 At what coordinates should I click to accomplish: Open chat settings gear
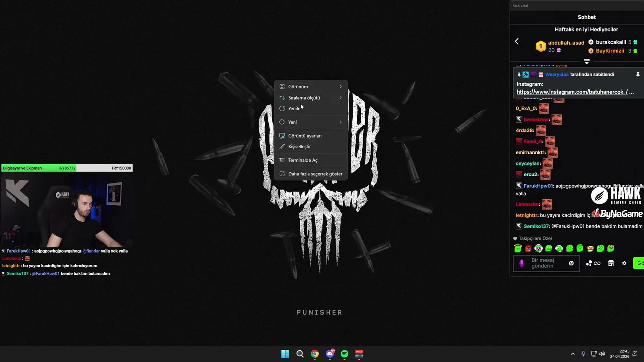(624, 263)
